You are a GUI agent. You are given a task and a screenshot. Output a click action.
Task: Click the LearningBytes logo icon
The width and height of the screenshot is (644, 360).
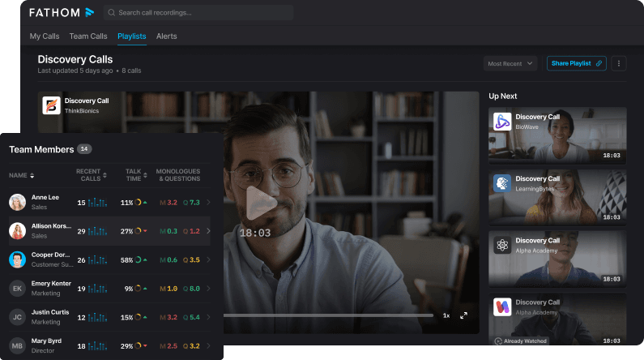tap(502, 183)
